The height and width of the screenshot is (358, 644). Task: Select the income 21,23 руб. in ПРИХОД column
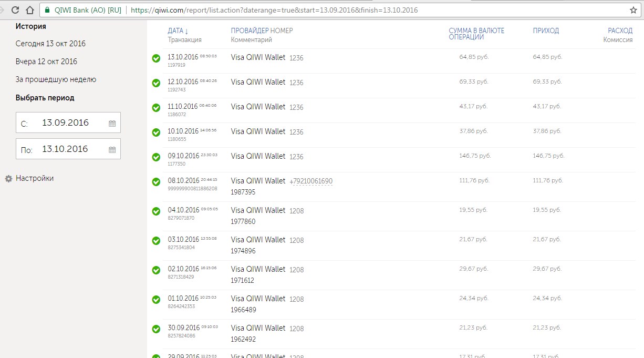(x=547, y=328)
